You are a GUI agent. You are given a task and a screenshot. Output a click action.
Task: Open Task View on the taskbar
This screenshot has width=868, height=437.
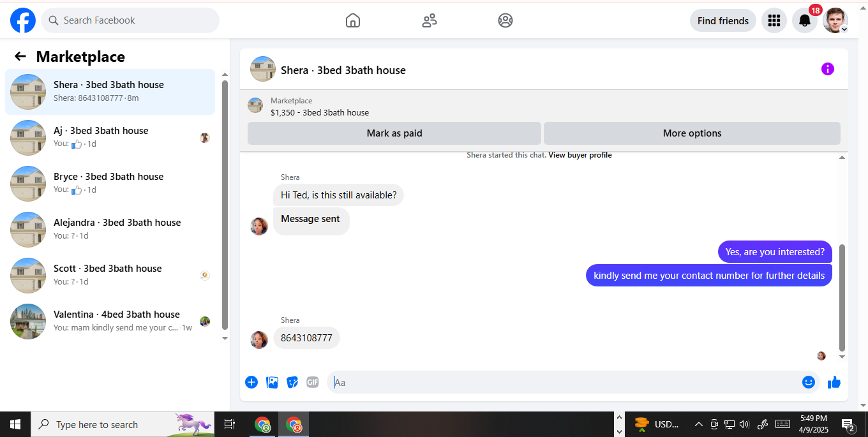[230, 424]
